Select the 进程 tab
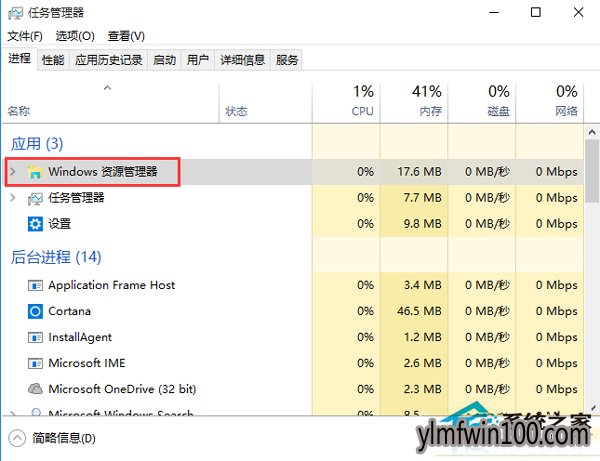This screenshot has height=461, width=600. [x=20, y=59]
